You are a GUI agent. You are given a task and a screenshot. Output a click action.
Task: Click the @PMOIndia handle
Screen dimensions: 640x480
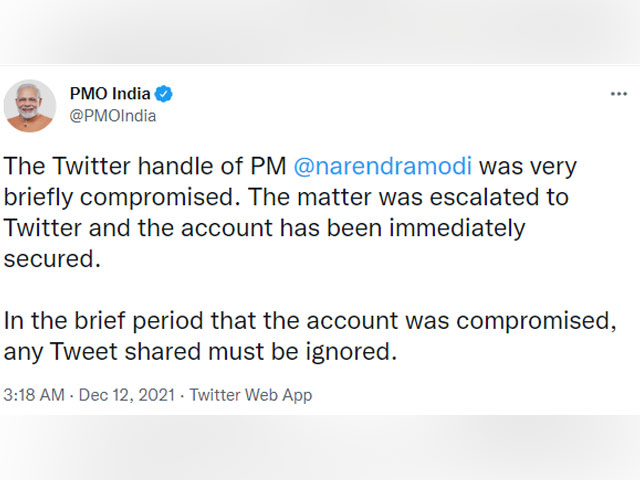113,115
